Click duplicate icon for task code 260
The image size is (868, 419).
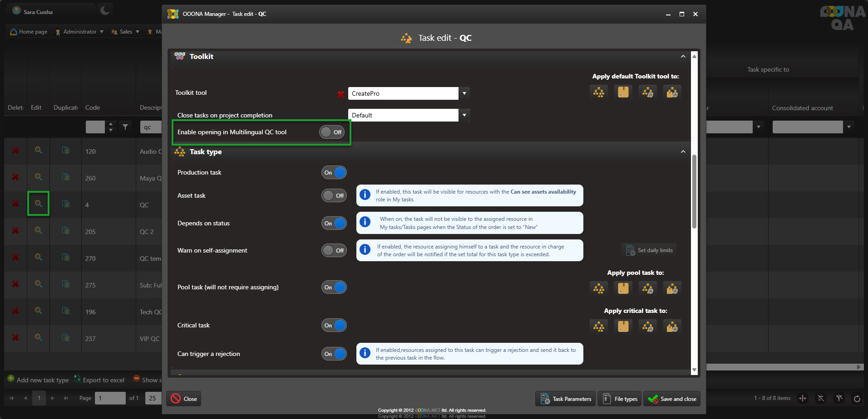pyautogui.click(x=66, y=177)
